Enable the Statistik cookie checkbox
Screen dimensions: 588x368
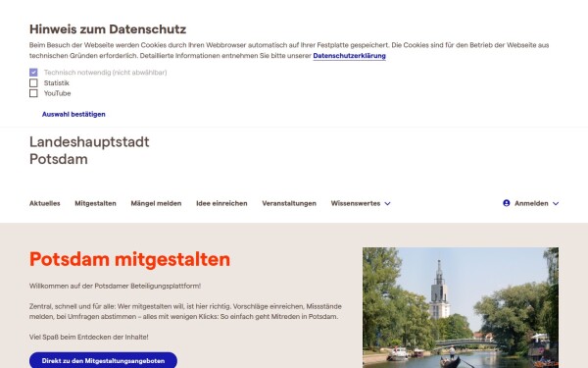[33, 82]
